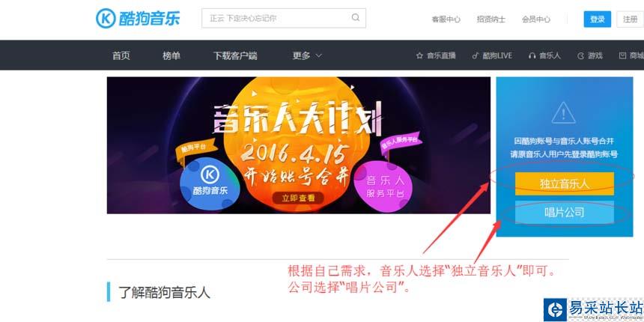Open the 榜单 charts page
644x322 pixels.
(x=171, y=55)
